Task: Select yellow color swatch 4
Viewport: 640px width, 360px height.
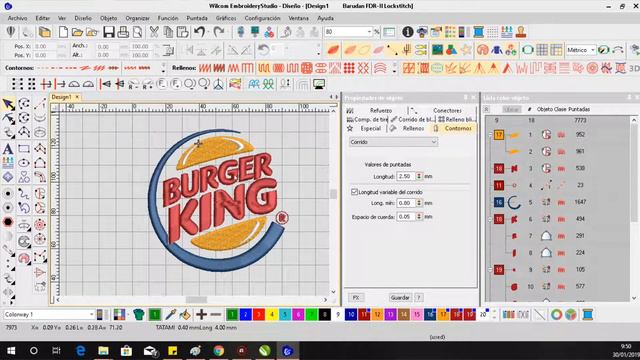Action: coord(272,315)
